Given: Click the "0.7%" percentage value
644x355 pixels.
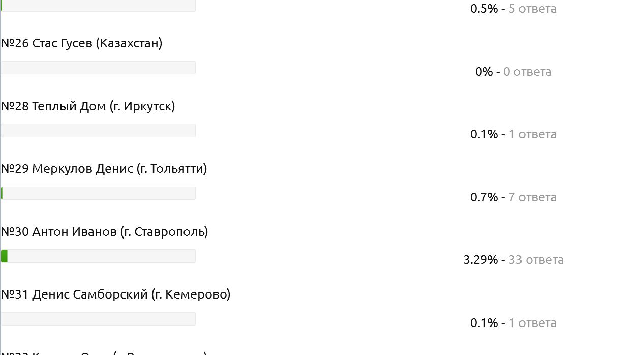Looking at the screenshot, I should point(484,197).
